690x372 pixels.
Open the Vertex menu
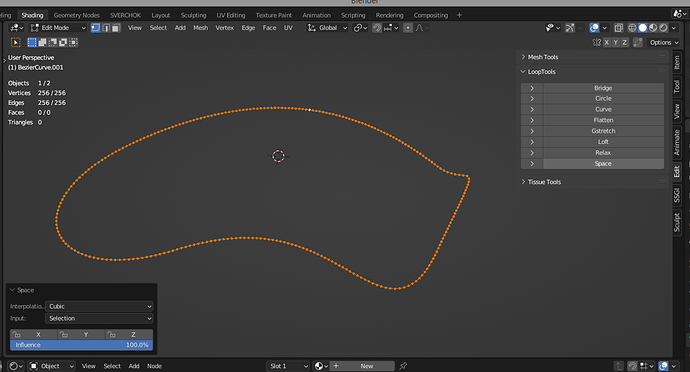point(224,28)
